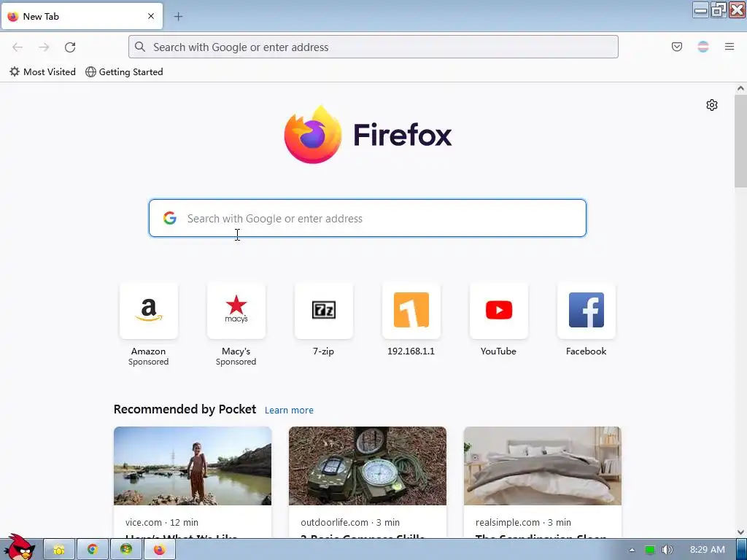
Task: Click the Recommended by Pocket heading
Action: pyautogui.click(x=185, y=410)
